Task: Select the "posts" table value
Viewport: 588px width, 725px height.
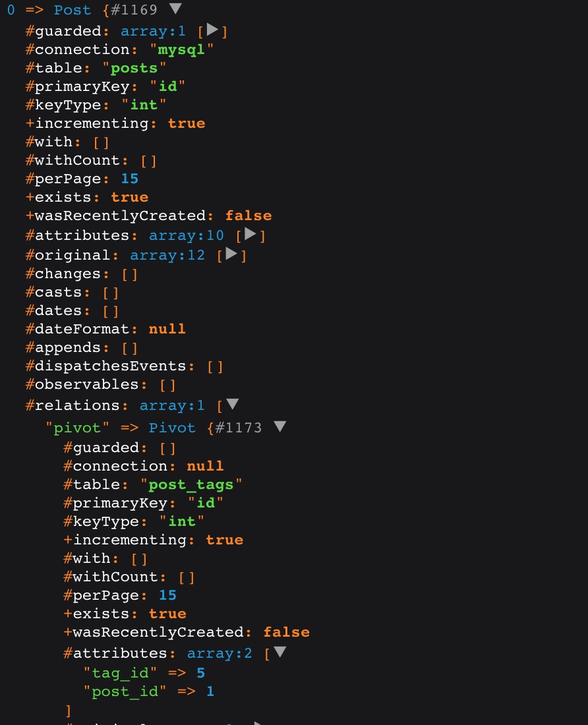Action: [x=134, y=68]
